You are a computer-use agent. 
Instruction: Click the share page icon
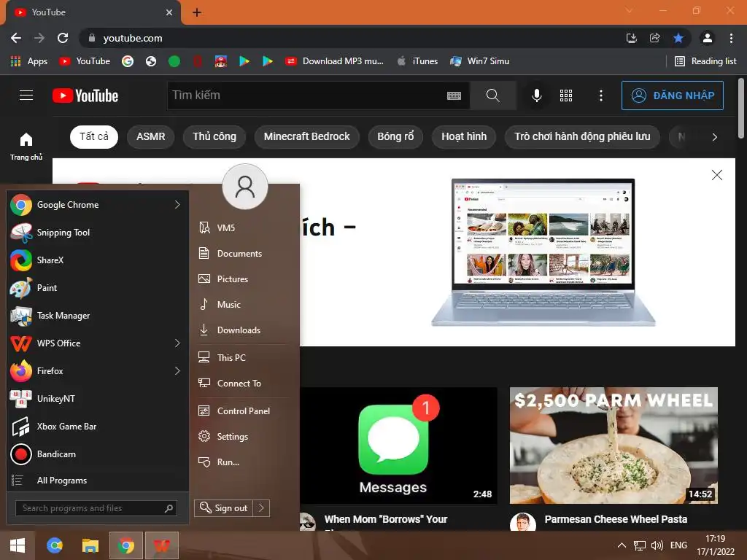click(x=654, y=38)
